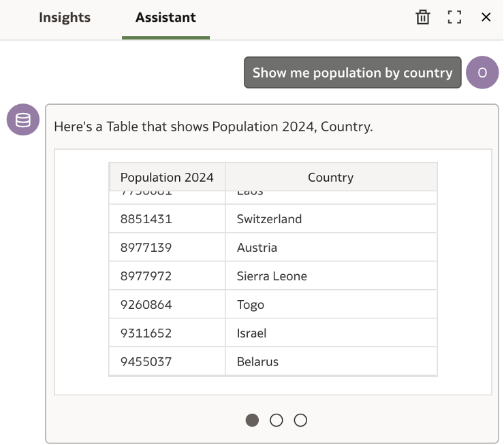504x445 pixels.
Task: Select the first pagination dot
Action: [x=252, y=420]
